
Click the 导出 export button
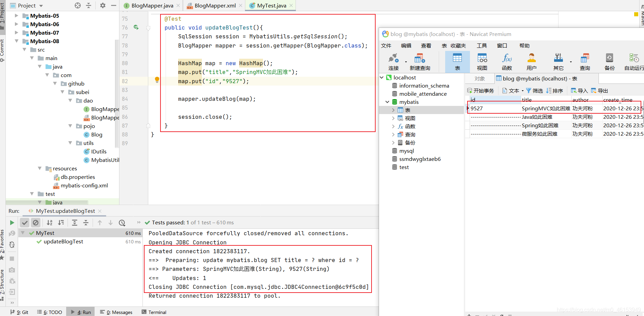600,91
